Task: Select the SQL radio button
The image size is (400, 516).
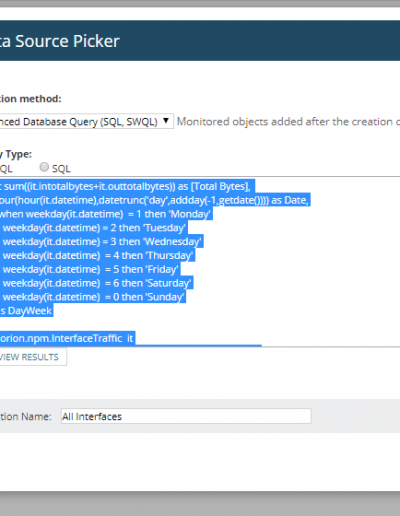Action: point(44,167)
